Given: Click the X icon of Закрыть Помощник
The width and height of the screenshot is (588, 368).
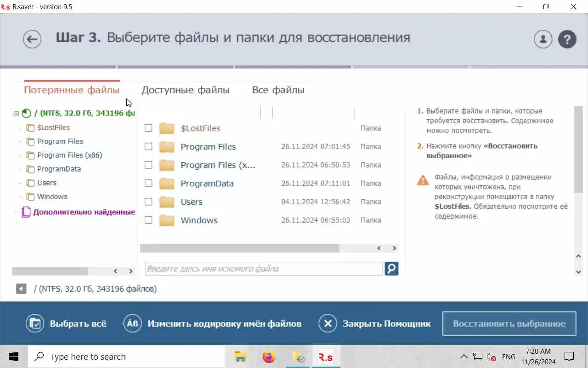Looking at the screenshot, I should [x=328, y=324].
